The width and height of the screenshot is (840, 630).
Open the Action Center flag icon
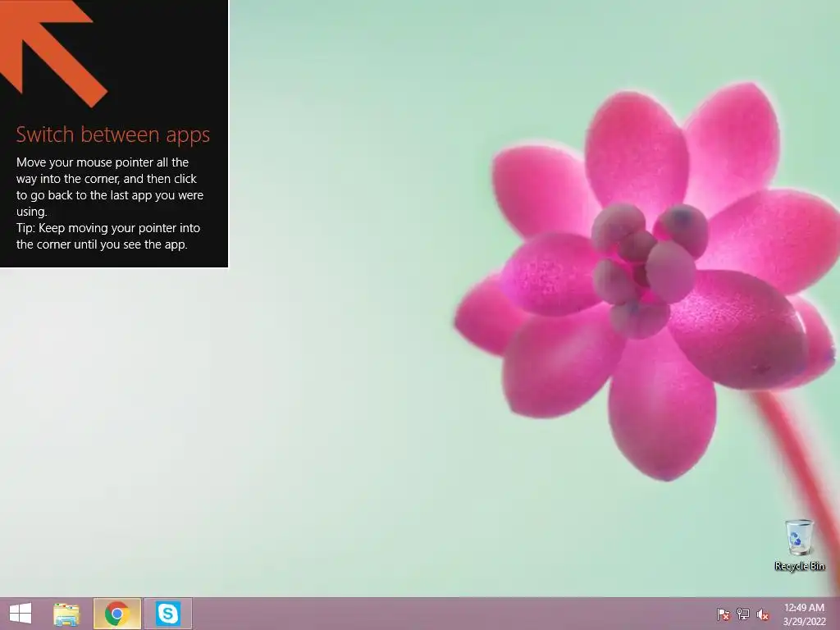tap(724, 614)
